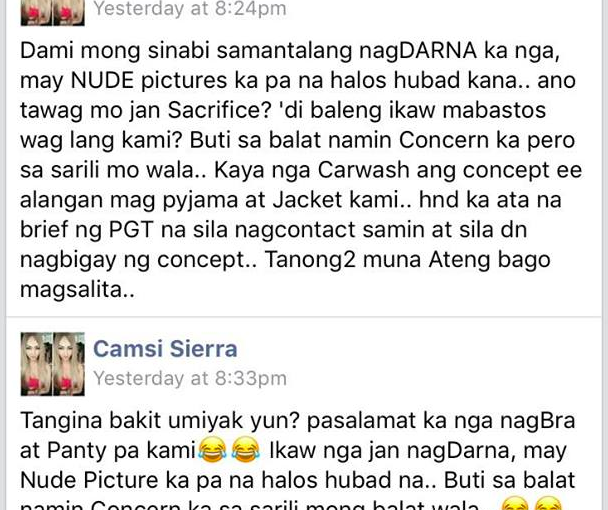Click the word "Tangina" in second comment
This screenshot has width=608, height=510.
pyautogui.click(x=61, y=421)
